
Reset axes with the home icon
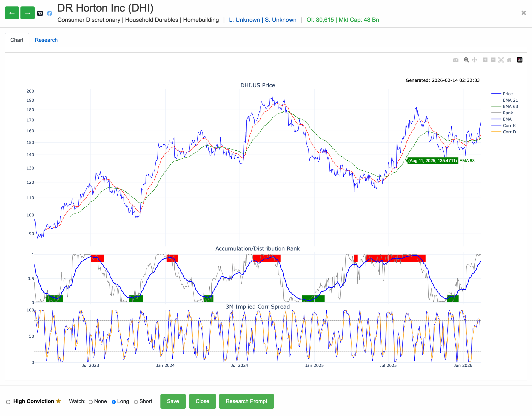(x=509, y=60)
